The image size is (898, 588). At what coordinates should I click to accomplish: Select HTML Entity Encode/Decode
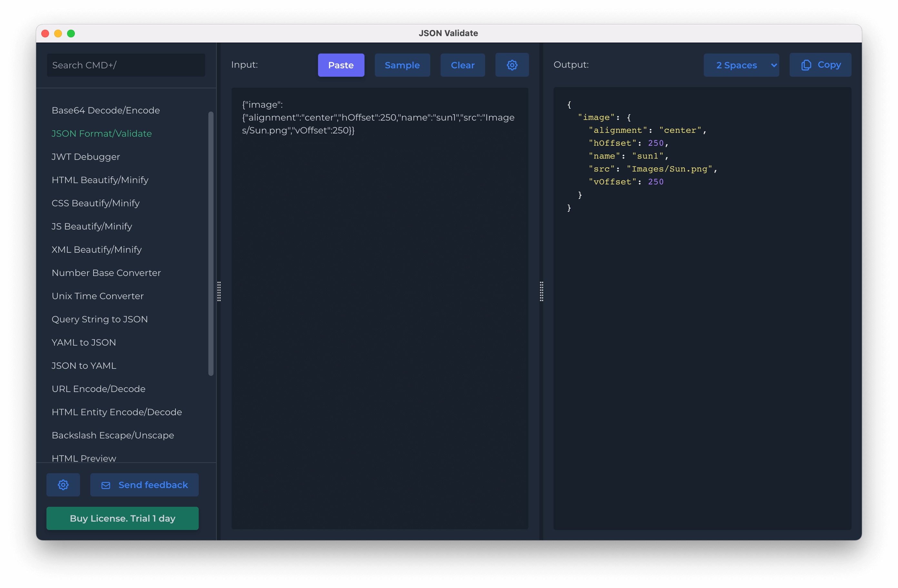click(116, 412)
